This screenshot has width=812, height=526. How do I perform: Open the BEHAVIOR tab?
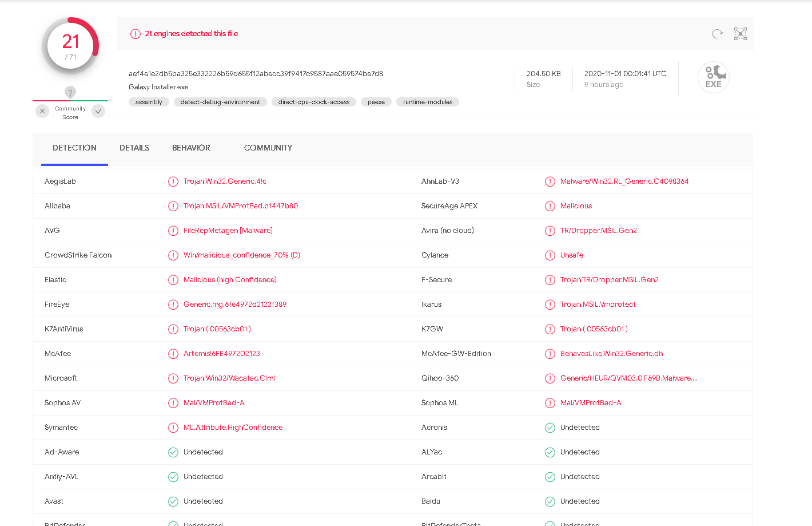[x=191, y=148]
